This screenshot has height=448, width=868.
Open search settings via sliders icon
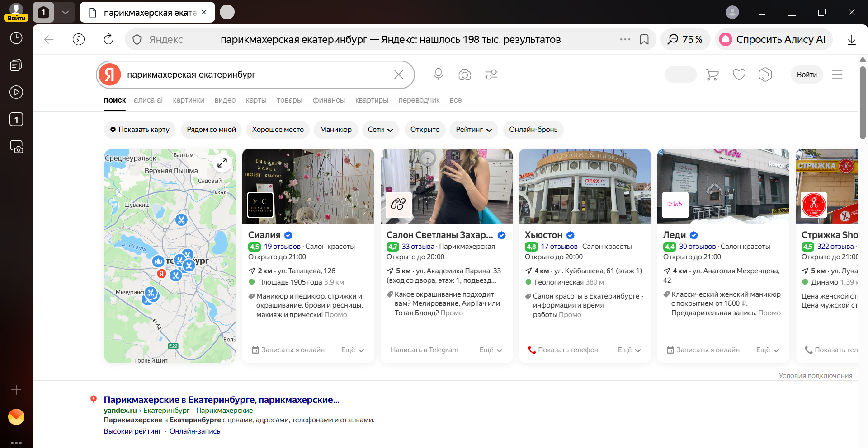491,75
